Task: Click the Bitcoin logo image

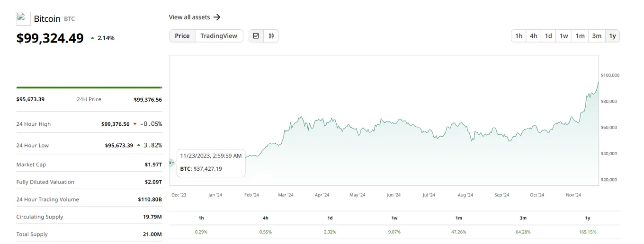Action: [23, 18]
